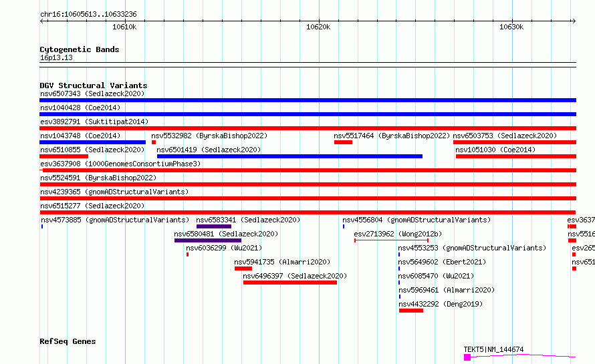Click esv3637908 (1000GenomesConsortiumPhase3) label
595x364 pixels.
120,164
